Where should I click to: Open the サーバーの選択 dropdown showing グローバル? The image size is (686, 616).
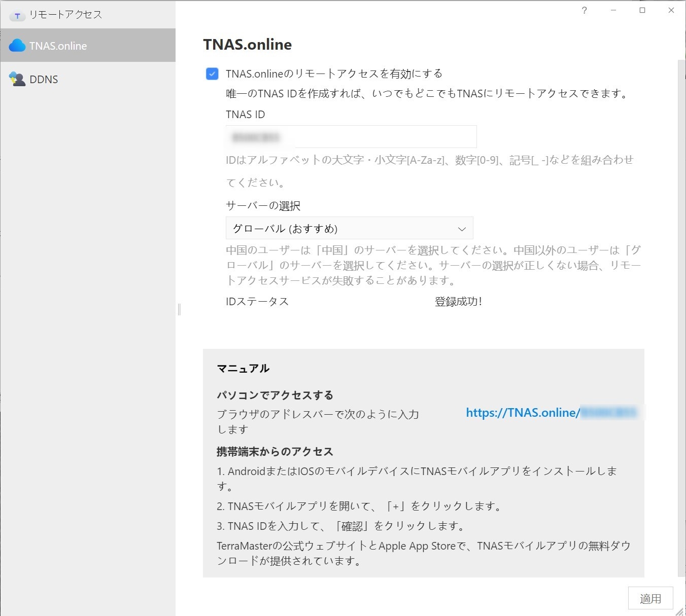pyautogui.click(x=349, y=228)
